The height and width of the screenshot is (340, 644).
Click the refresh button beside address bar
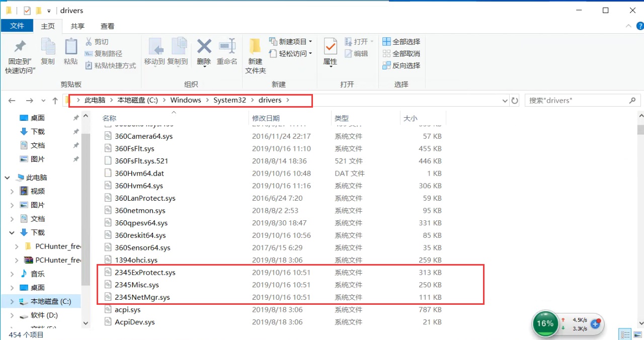click(515, 100)
